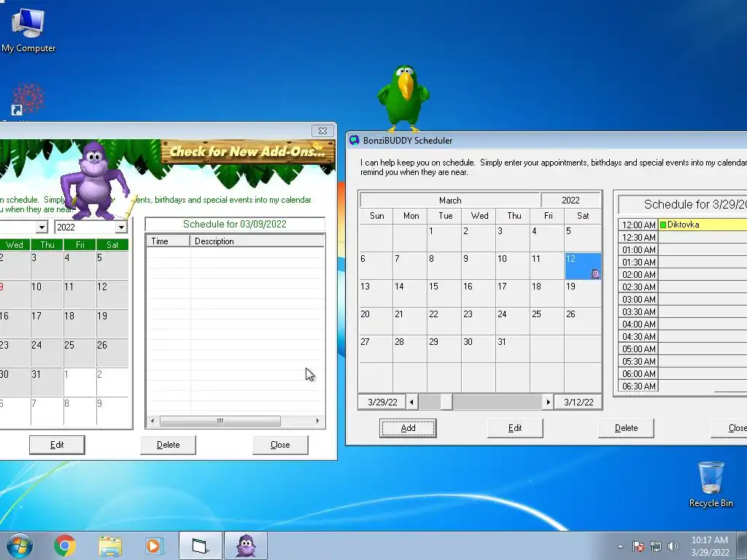Click the 3/29/22 date field
The width and height of the screenshot is (747, 560).
pos(382,402)
